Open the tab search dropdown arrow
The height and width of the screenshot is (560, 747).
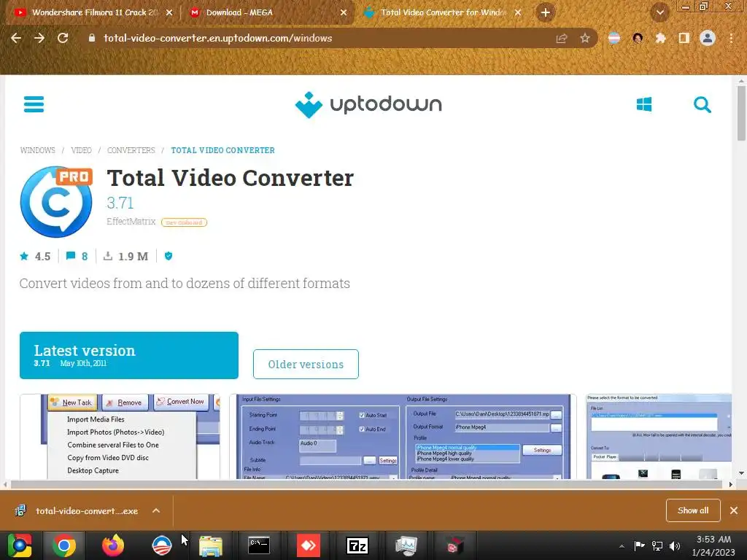659,12
